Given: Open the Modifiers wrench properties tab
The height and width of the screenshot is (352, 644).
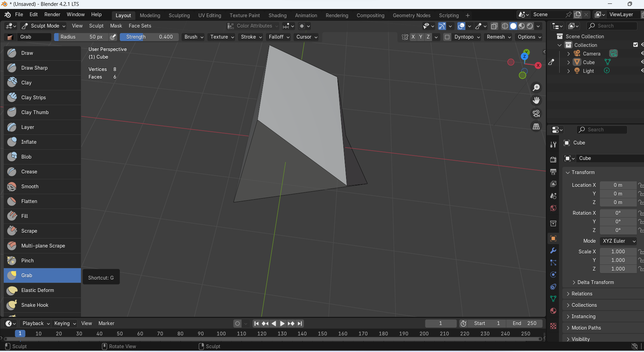Looking at the screenshot, I should 553,251.
